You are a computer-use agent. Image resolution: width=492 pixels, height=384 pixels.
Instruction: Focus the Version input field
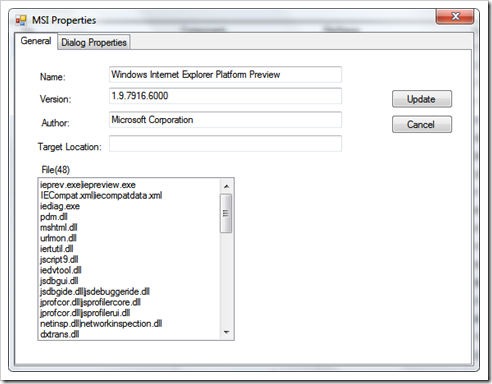pos(225,96)
